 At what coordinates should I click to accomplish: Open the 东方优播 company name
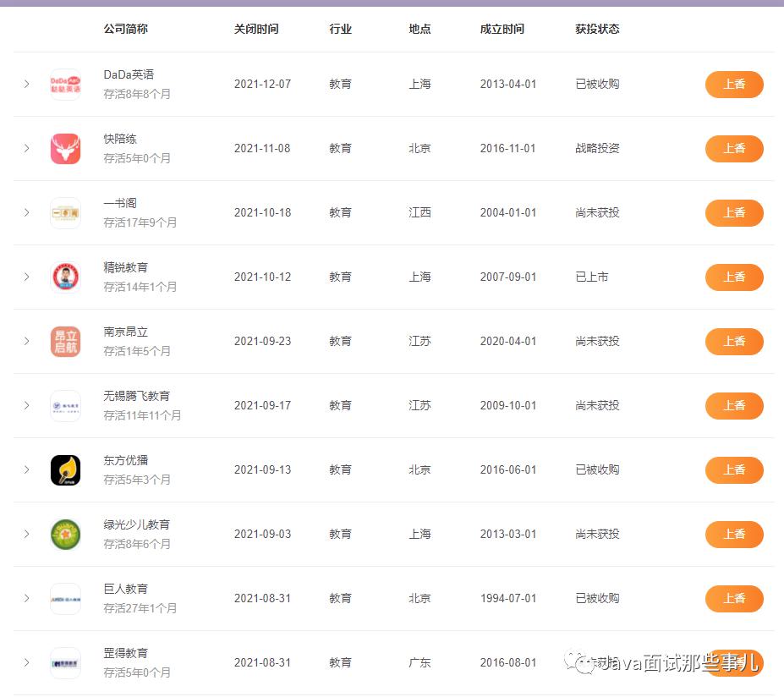125,460
